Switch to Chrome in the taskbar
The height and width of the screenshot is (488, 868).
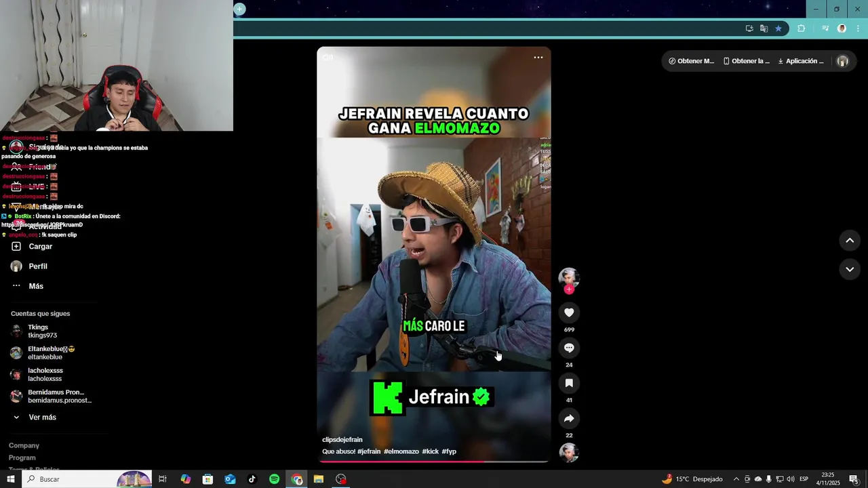point(297,479)
